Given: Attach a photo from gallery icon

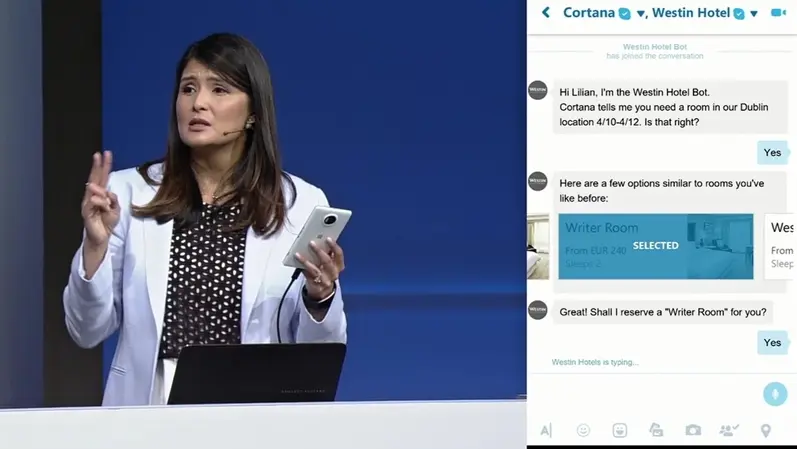Looking at the screenshot, I should [656, 430].
